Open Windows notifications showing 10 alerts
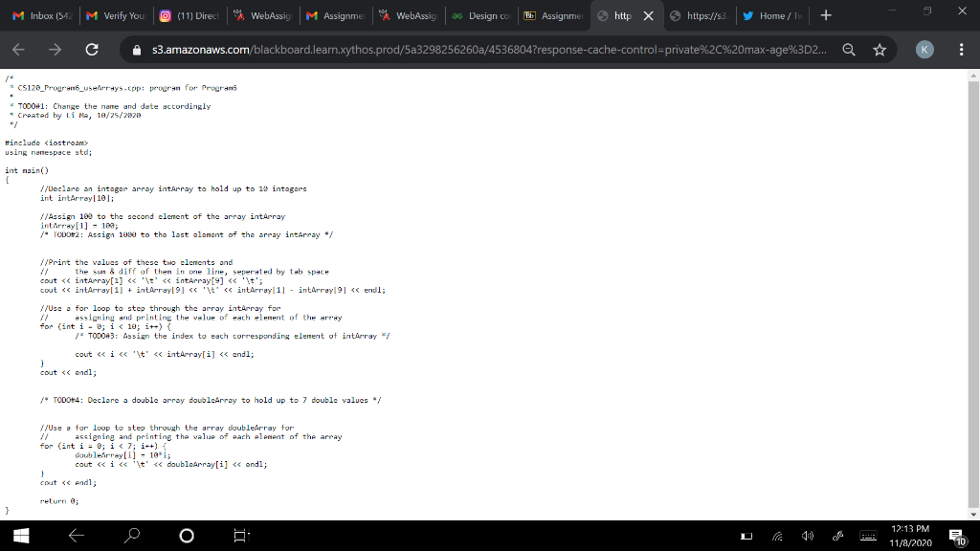The image size is (980, 551). click(x=956, y=536)
